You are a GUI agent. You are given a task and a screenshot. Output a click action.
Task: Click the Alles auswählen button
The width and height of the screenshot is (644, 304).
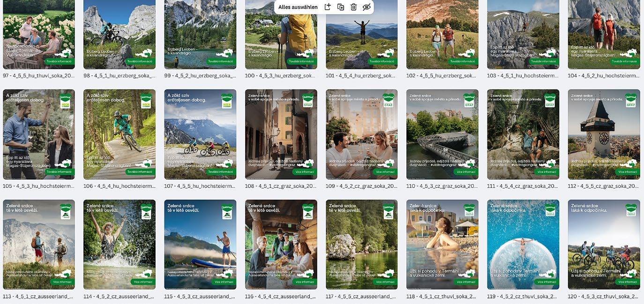coord(298,7)
